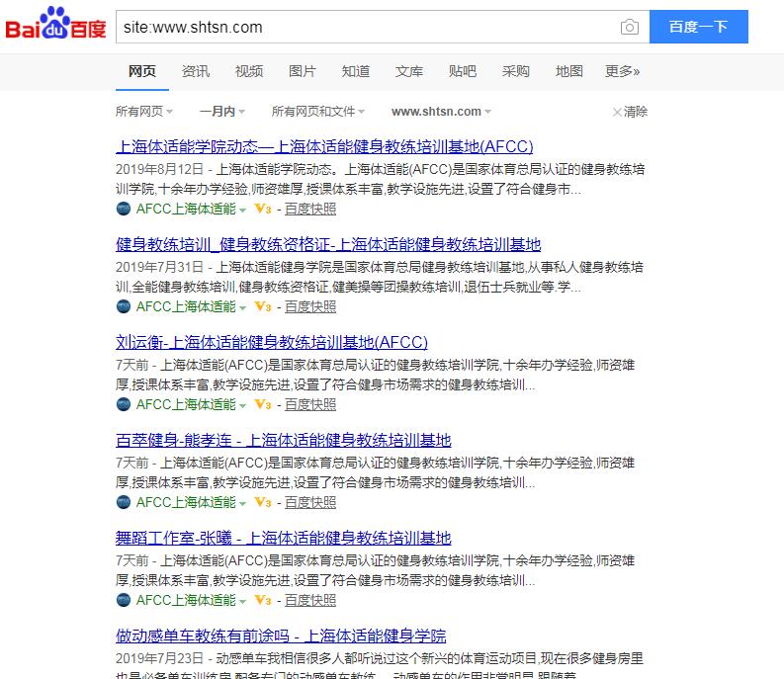
Task: Click site favicon under 健身教练培训_健身教练资格证 result
Action: click(124, 306)
